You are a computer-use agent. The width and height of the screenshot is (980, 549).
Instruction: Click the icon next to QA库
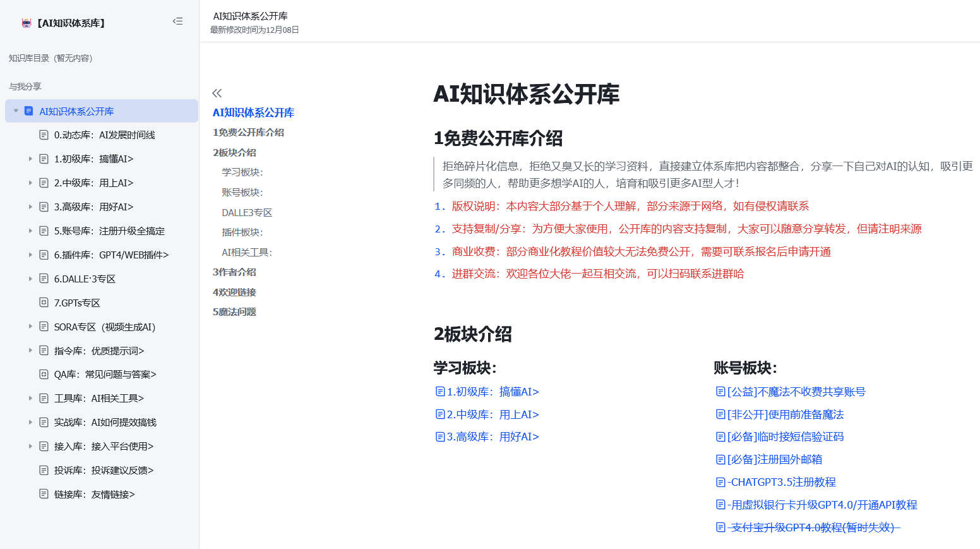pos(44,375)
